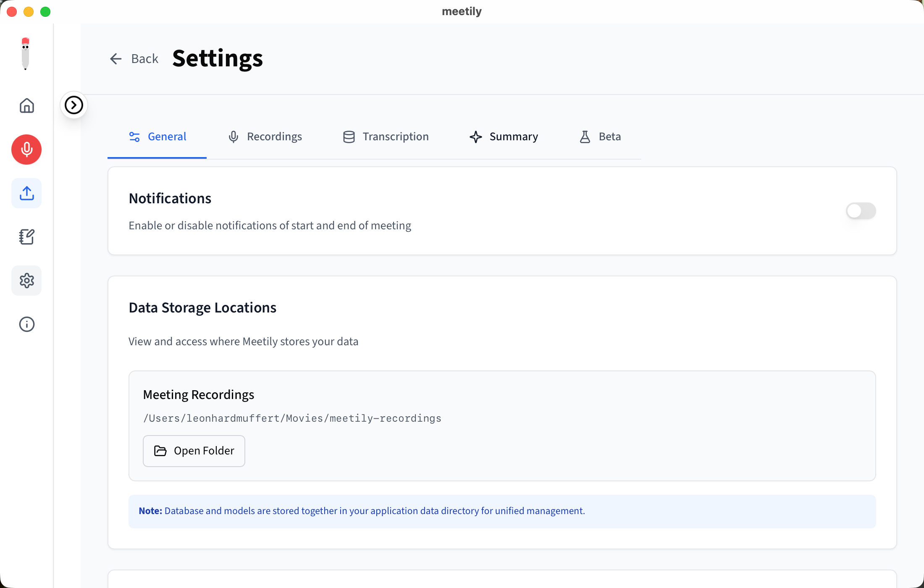The image size is (924, 588).
Task: Click the Settings page title
Action: pyautogui.click(x=218, y=58)
